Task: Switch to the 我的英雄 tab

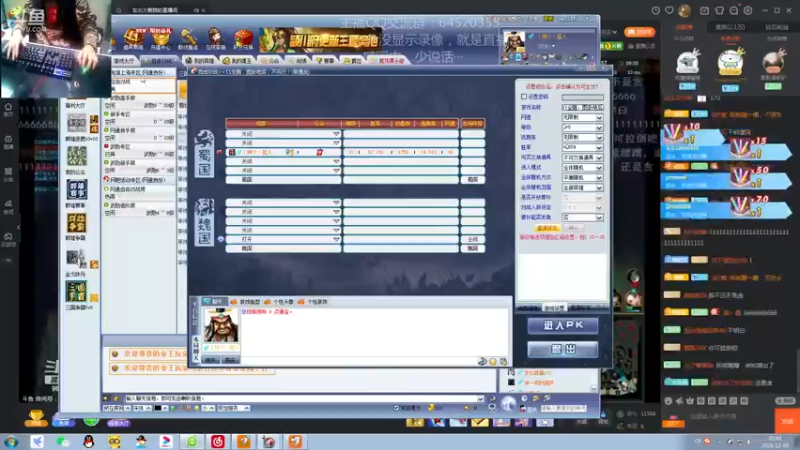Action: (200, 61)
